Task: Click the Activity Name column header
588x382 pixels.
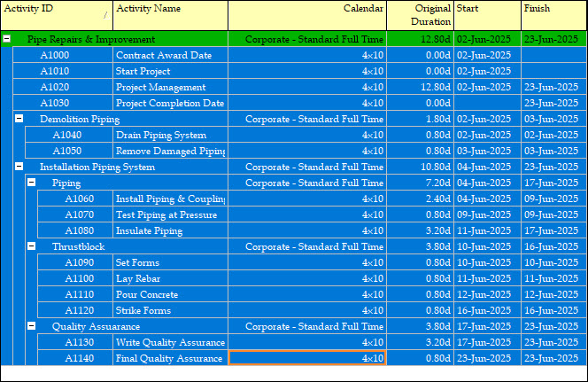Action: [170, 15]
